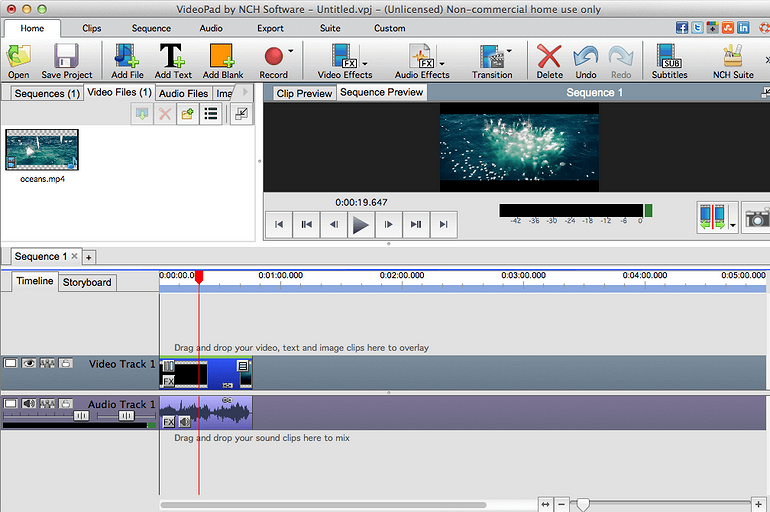Add a new folder in the bin
This screenshot has height=512, width=770.
point(187,114)
